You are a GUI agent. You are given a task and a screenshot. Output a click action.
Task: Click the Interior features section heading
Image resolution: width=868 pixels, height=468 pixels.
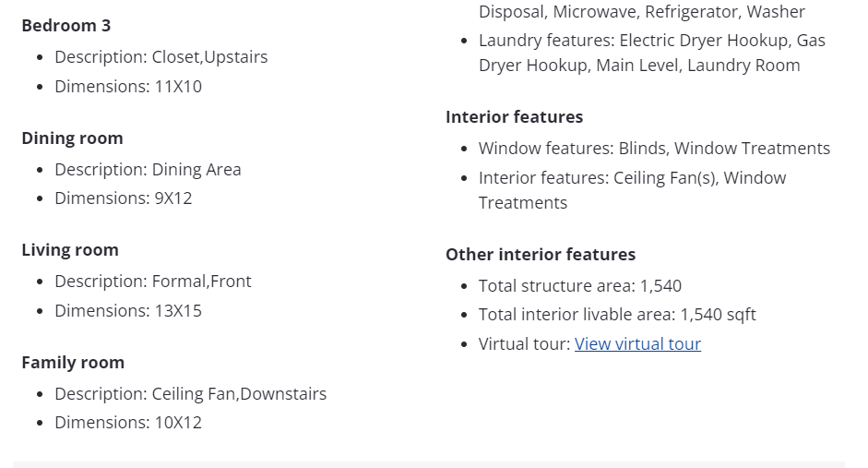pos(514,117)
